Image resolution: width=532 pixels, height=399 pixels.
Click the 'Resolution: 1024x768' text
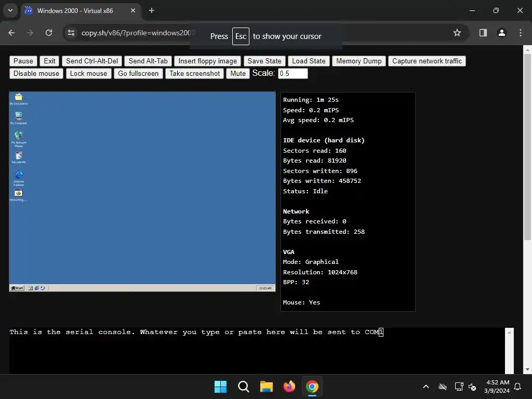click(320, 272)
